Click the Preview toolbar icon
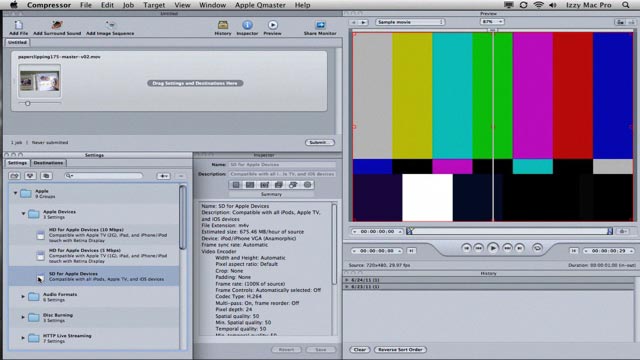The height and width of the screenshot is (360, 640). click(x=273, y=25)
